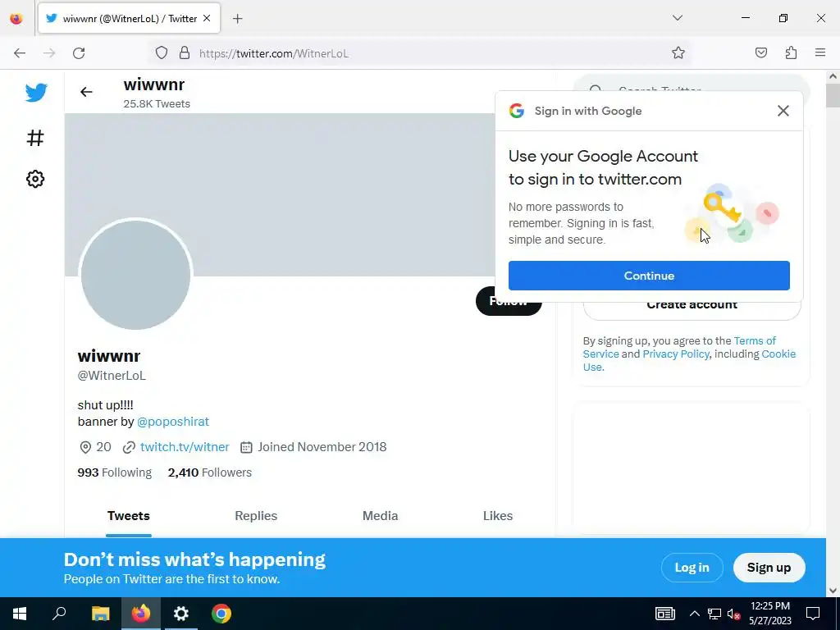Open the Firefox hamburger menu
The image size is (840, 630).
coord(820,52)
